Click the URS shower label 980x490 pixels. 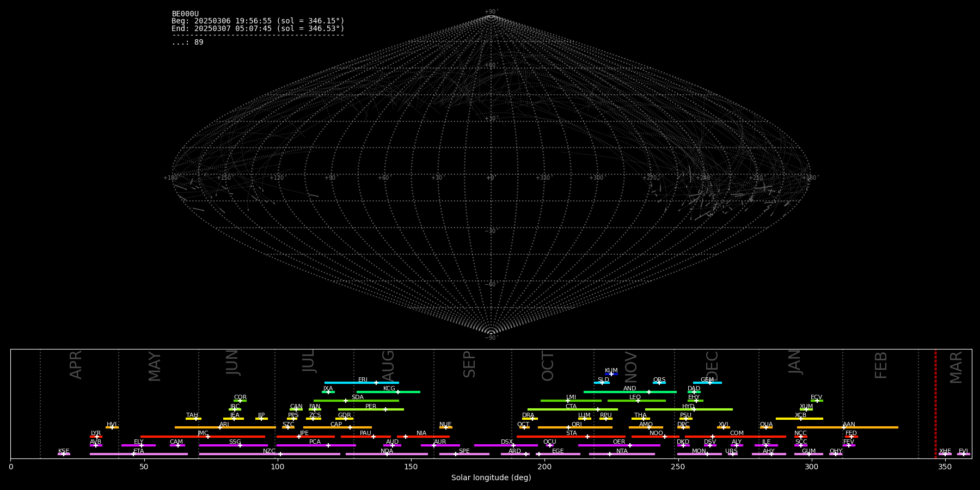click(x=731, y=451)
